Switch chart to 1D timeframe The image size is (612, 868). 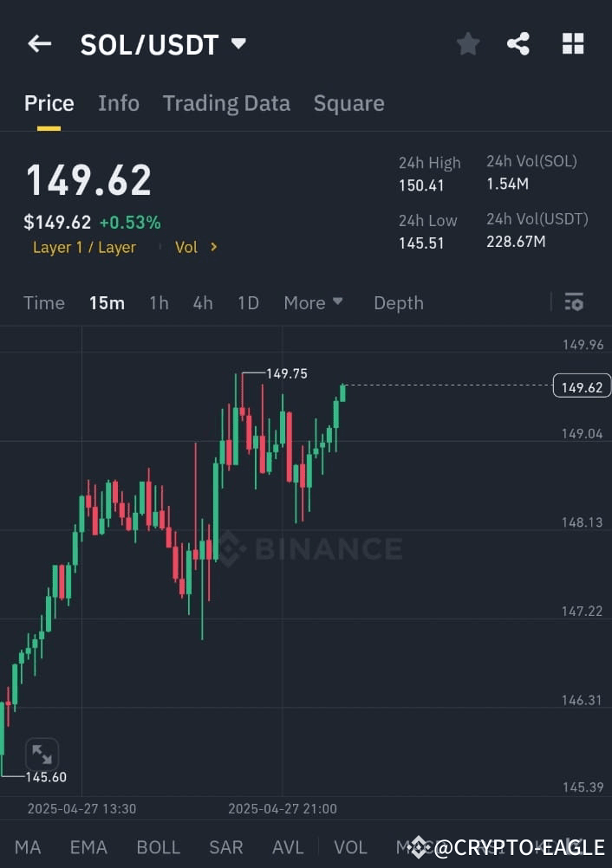coord(248,302)
